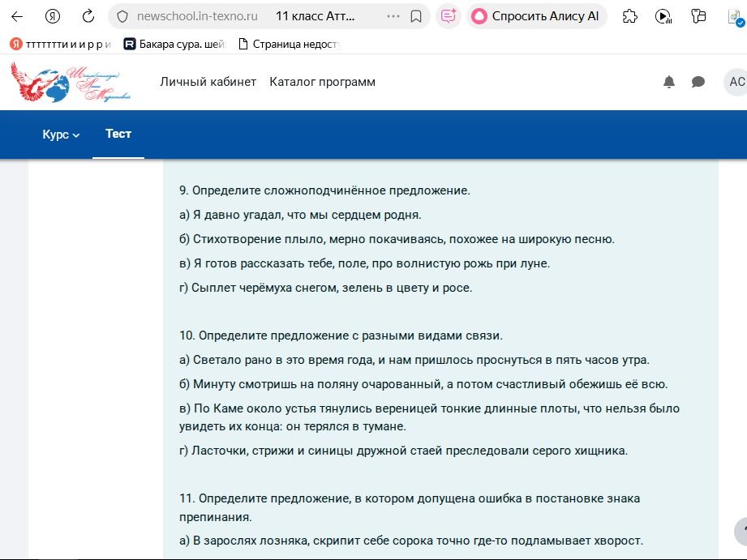
Task: Open the downloads icon with checkmark
Action: point(736,18)
